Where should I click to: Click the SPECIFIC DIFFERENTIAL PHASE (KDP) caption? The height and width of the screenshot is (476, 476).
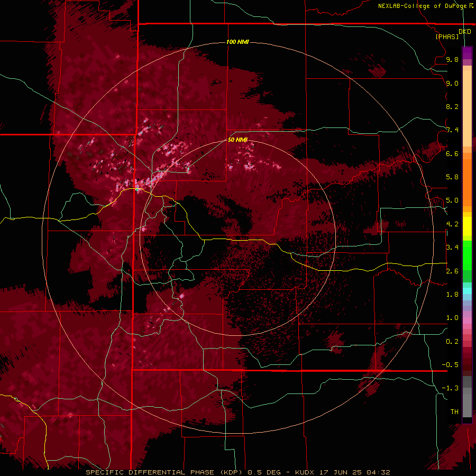pos(163,472)
